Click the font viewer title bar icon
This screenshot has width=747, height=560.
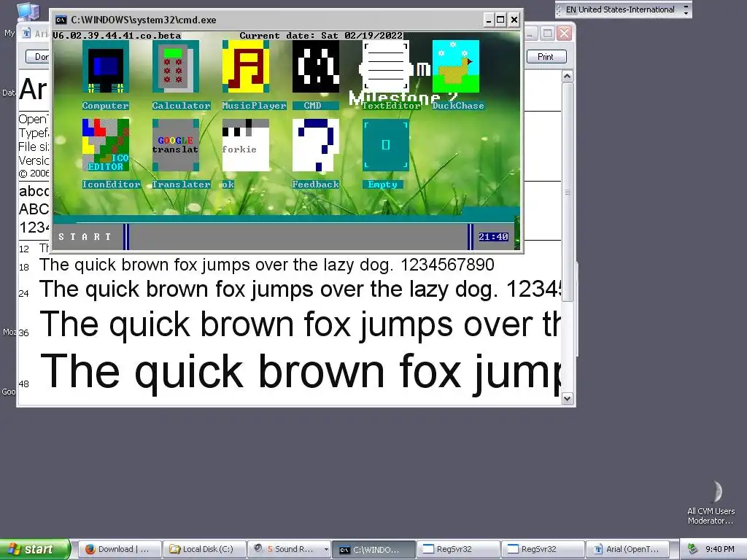(x=27, y=34)
